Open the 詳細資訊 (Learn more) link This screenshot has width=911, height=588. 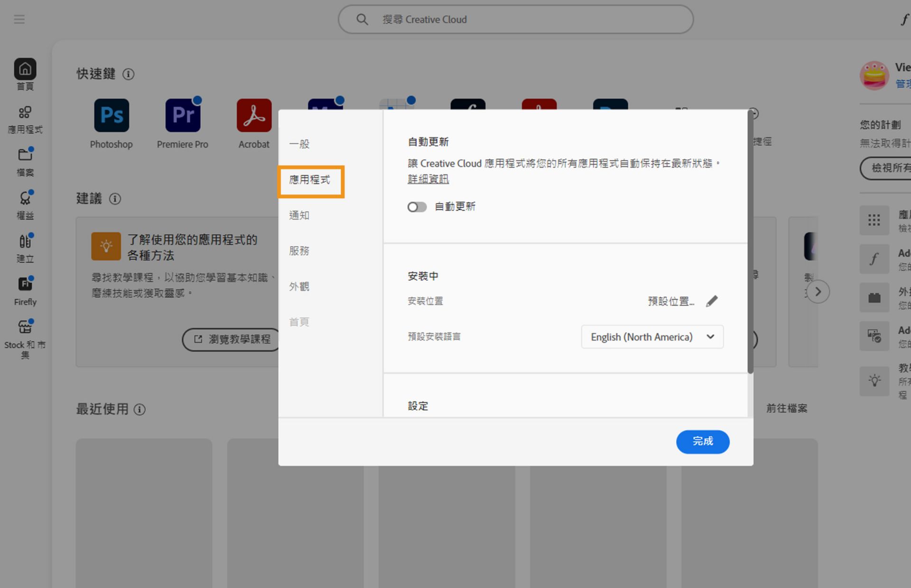coord(428,179)
